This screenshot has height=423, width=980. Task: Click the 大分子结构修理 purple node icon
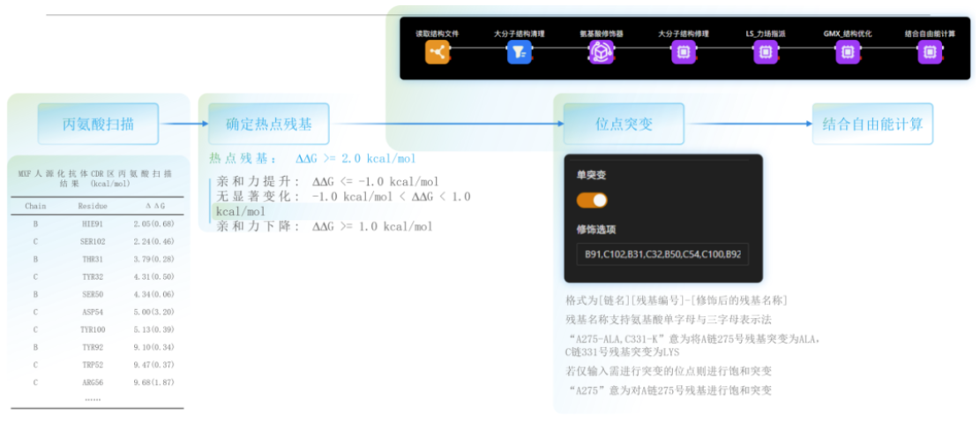tap(682, 53)
